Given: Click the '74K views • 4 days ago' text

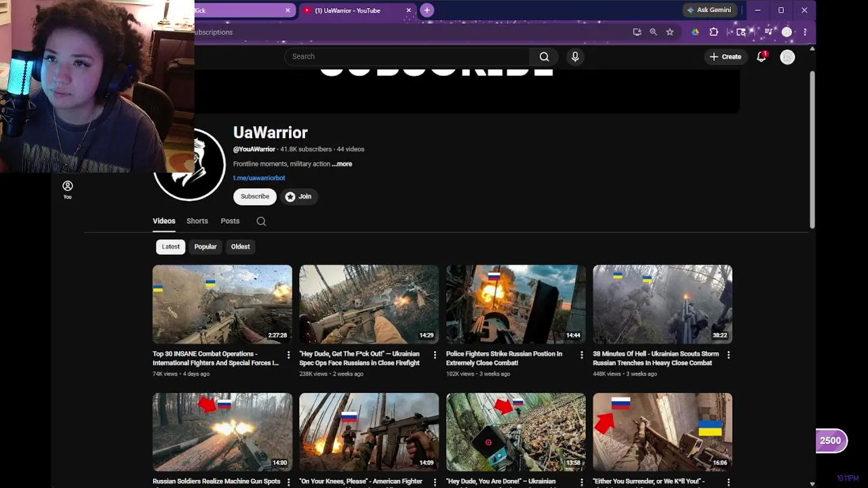Looking at the screenshot, I should click(182, 374).
